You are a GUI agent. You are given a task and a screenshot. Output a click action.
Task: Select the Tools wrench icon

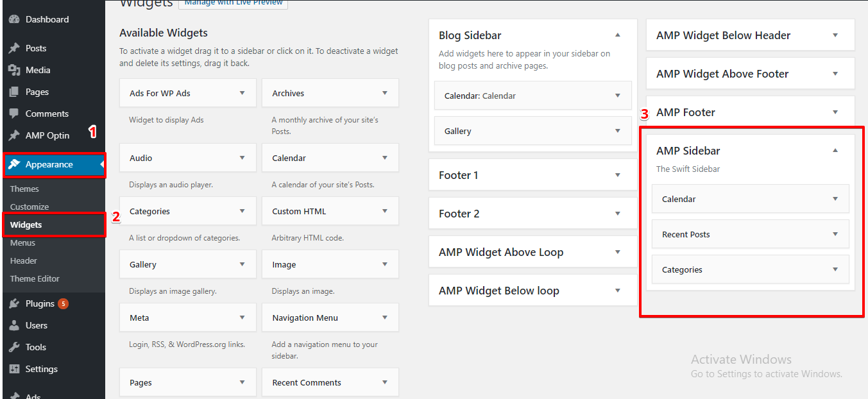tap(15, 346)
